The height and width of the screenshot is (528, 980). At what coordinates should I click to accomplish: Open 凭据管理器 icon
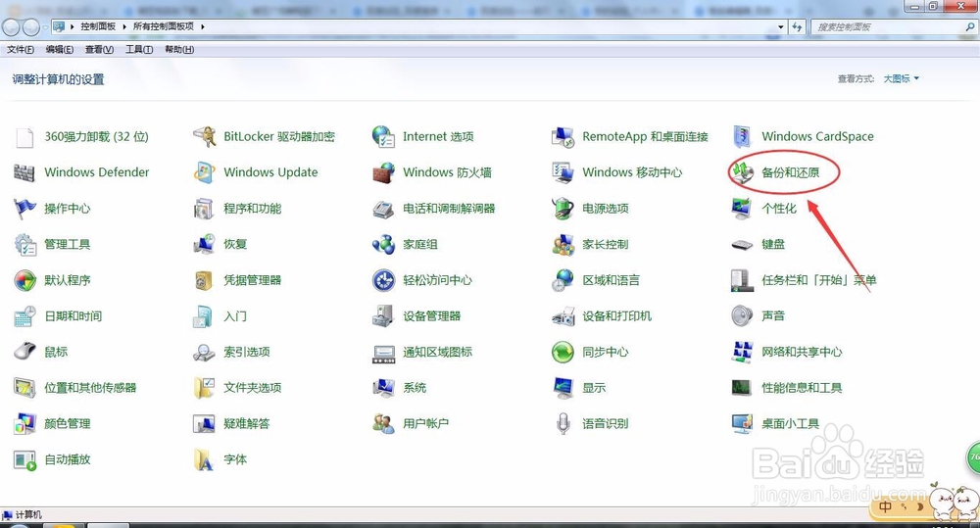pyautogui.click(x=204, y=280)
